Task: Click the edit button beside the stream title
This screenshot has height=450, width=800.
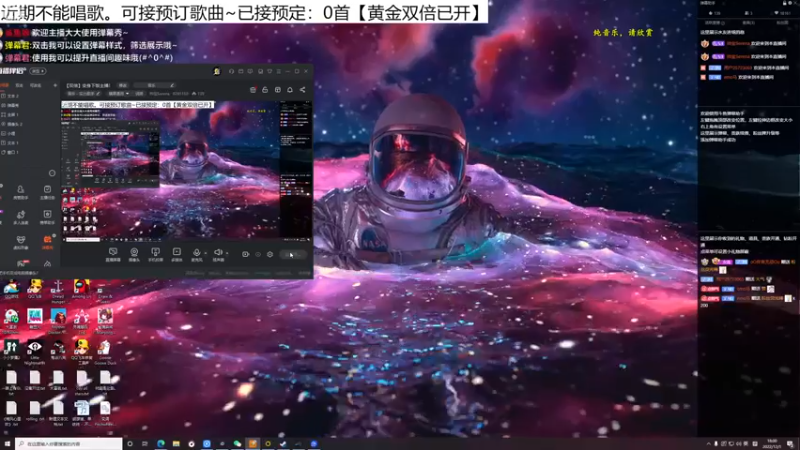Action: pyautogui.click(x=123, y=85)
